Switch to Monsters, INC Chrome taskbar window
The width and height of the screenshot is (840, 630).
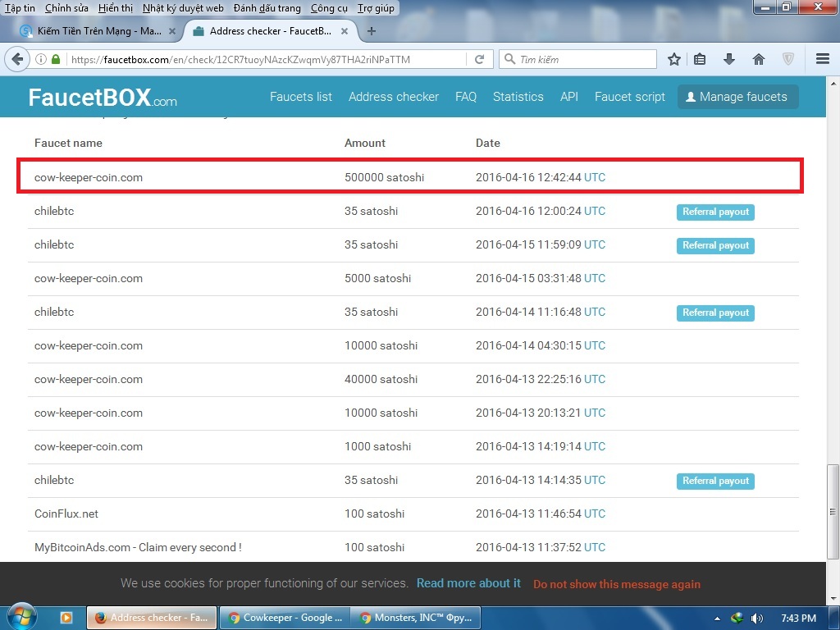(x=416, y=618)
